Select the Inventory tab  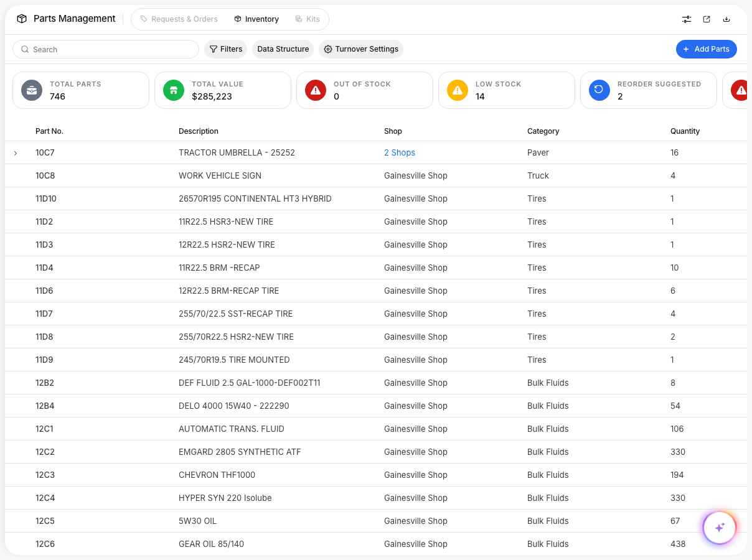256,19
